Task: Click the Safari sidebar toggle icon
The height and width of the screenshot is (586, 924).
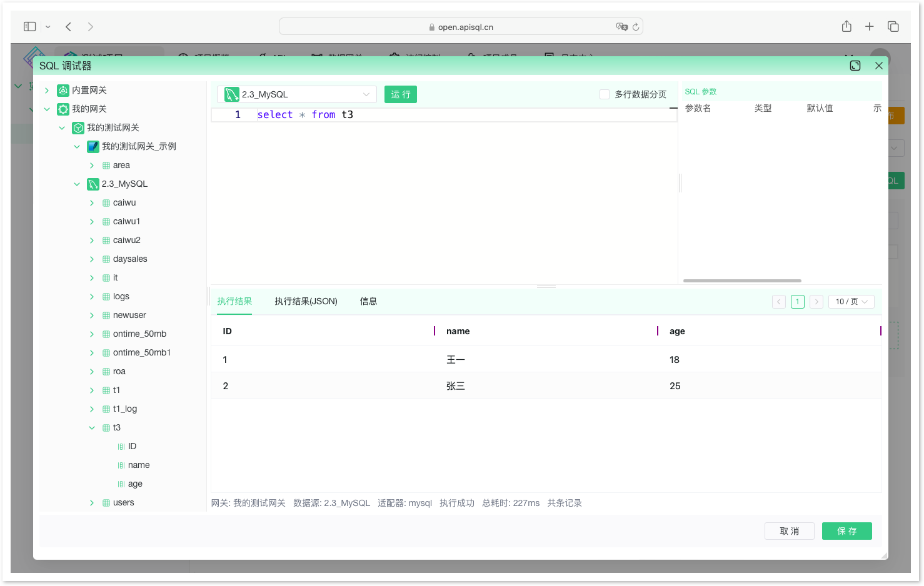Action: coord(30,26)
